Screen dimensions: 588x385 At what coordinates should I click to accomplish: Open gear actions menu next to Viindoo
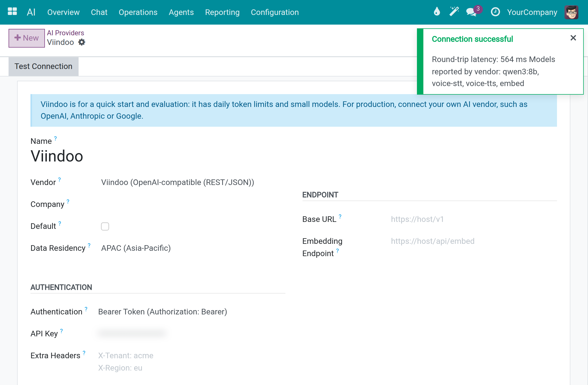[82, 42]
